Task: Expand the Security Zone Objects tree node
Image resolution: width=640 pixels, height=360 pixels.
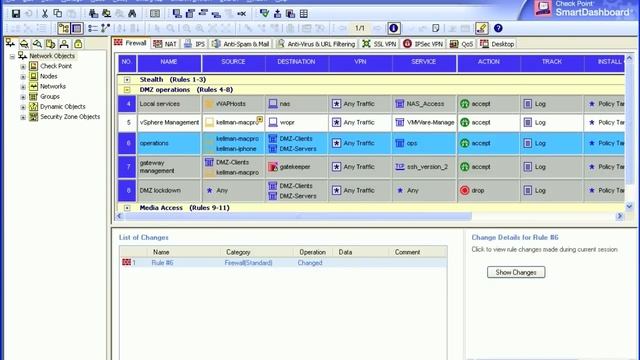Action: 23,118
